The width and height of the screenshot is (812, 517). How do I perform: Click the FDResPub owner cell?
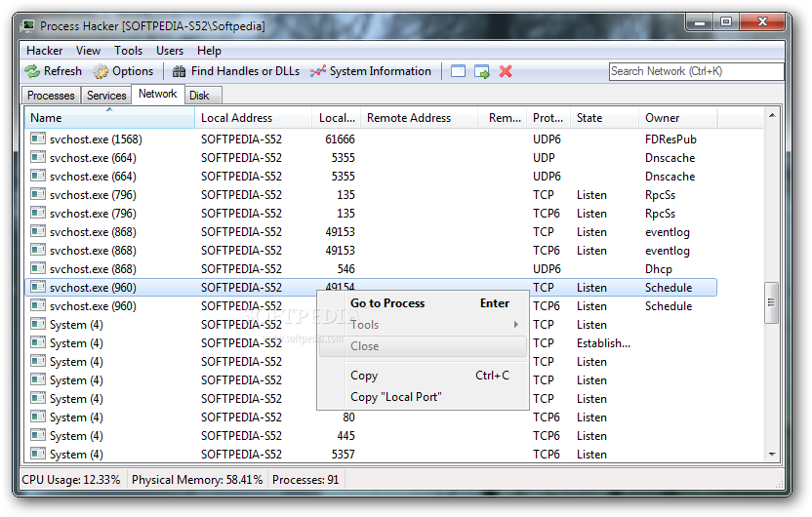(x=670, y=139)
